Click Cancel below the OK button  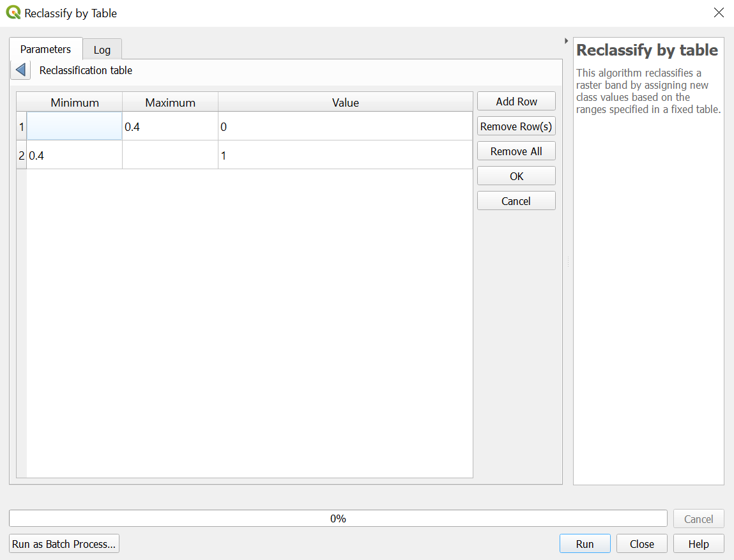pyautogui.click(x=516, y=201)
